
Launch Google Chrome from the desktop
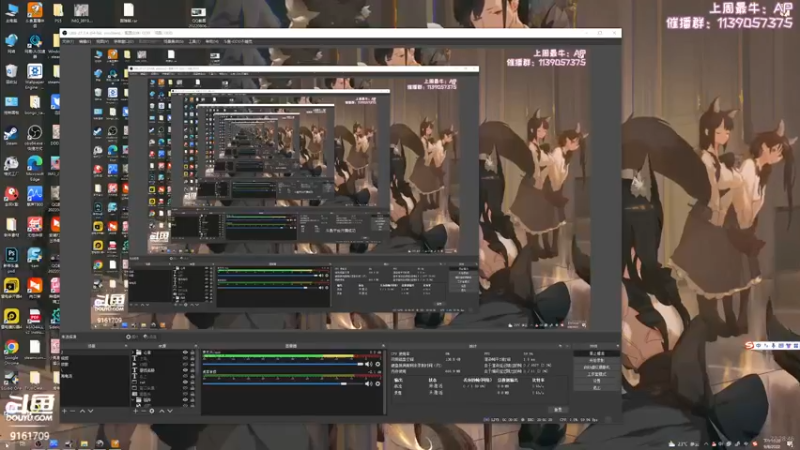[x=11, y=351]
